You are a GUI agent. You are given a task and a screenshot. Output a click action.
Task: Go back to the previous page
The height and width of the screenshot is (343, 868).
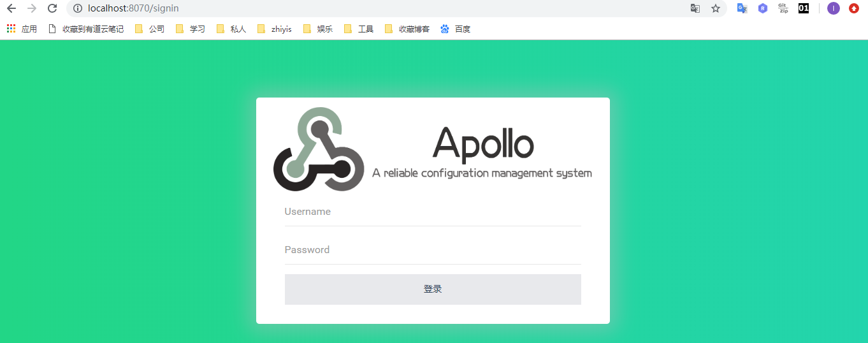pyautogui.click(x=11, y=8)
